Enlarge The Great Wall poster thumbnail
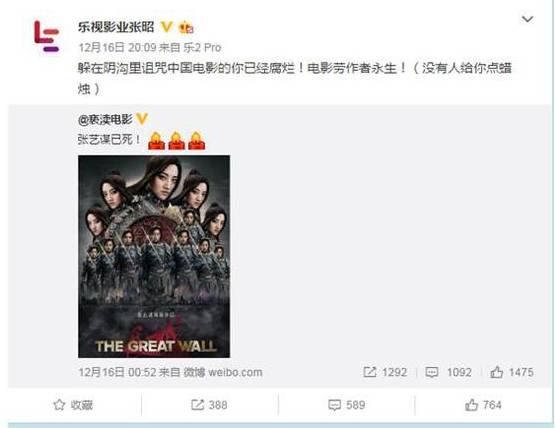Screen dimensions: 555x428 click(154, 256)
